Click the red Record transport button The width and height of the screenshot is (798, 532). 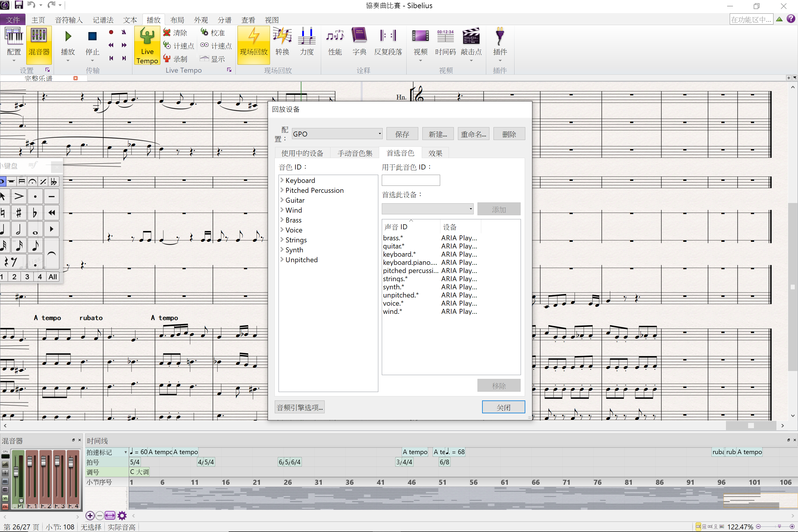pyautogui.click(x=111, y=32)
